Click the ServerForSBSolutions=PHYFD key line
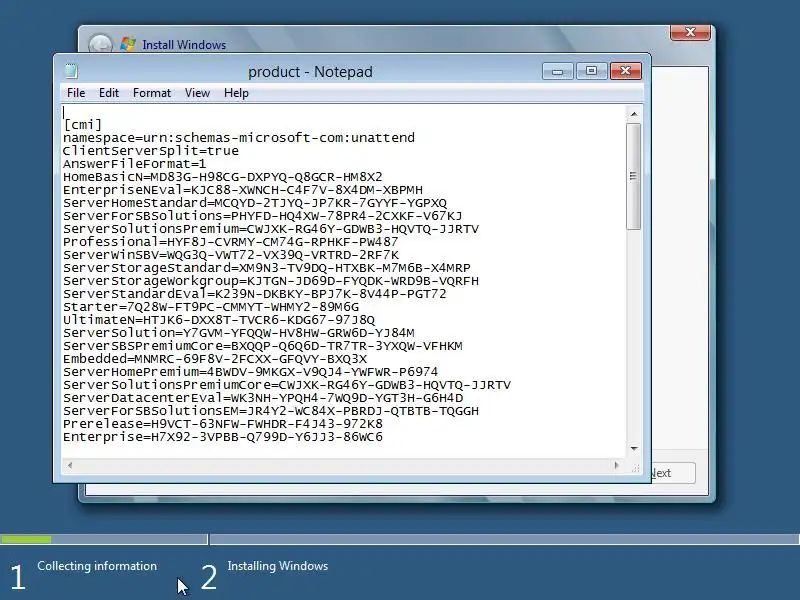This screenshot has width=800, height=600. click(263, 216)
